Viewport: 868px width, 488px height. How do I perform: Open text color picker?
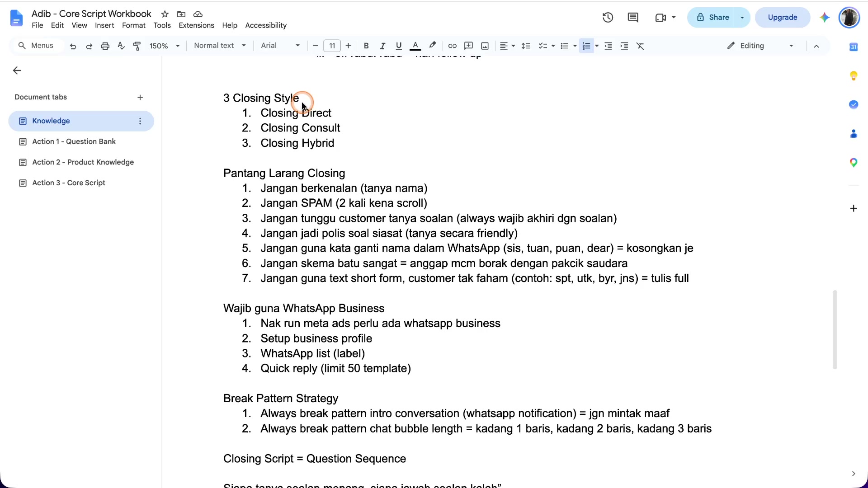point(415,46)
